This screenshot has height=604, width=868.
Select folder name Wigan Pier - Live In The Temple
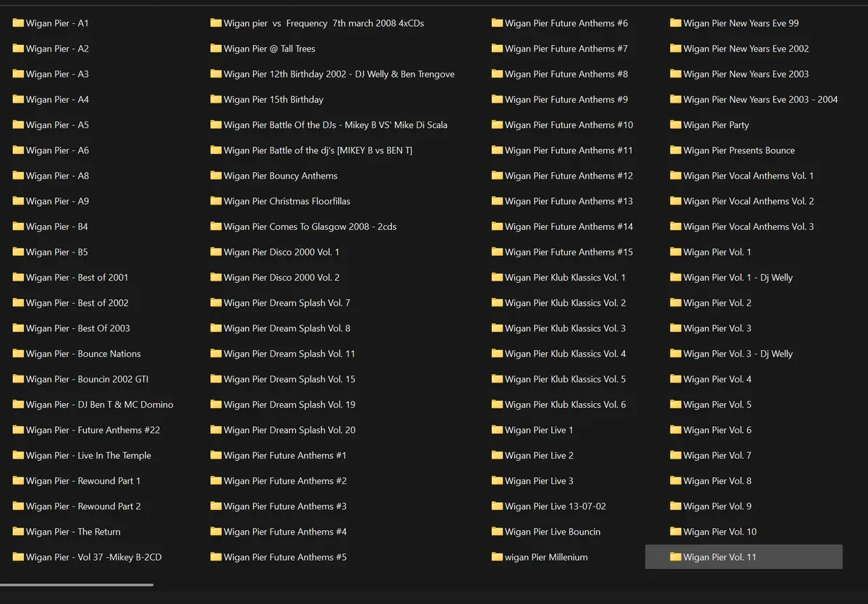(x=89, y=455)
